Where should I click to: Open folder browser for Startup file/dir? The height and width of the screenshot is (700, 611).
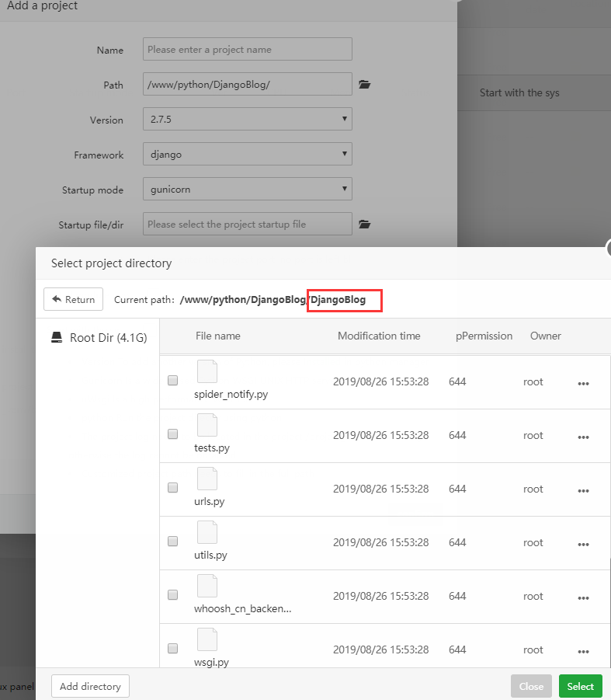365,225
